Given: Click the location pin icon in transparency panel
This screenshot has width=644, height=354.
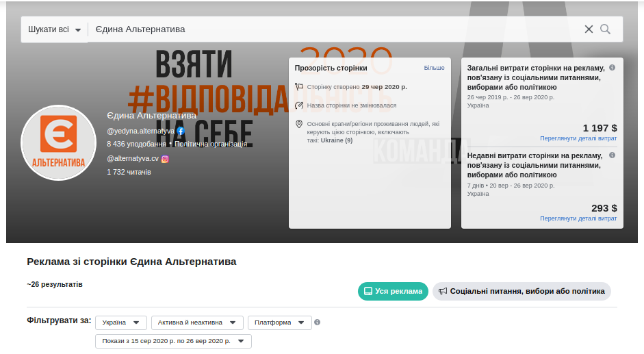Looking at the screenshot, I should tap(299, 124).
